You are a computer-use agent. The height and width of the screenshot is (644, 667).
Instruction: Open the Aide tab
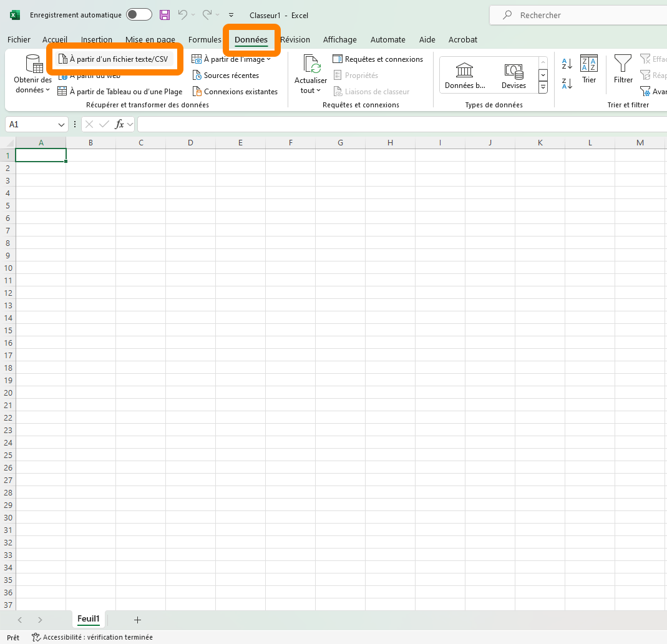point(427,39)
